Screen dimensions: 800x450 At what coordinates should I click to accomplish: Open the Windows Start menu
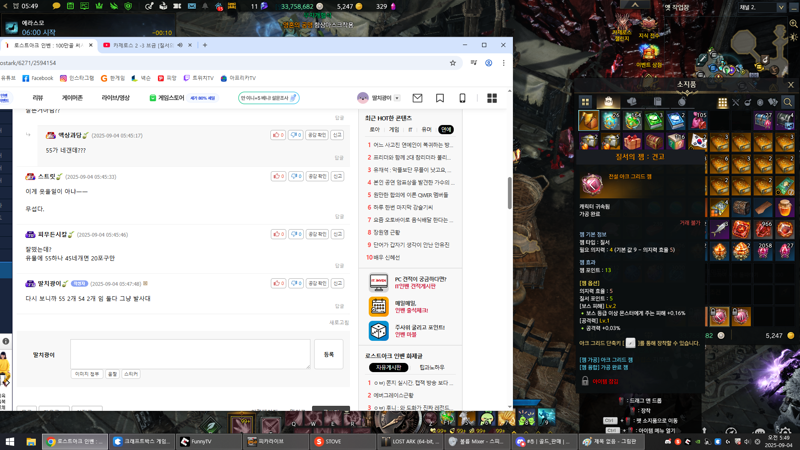pos(9,442)
